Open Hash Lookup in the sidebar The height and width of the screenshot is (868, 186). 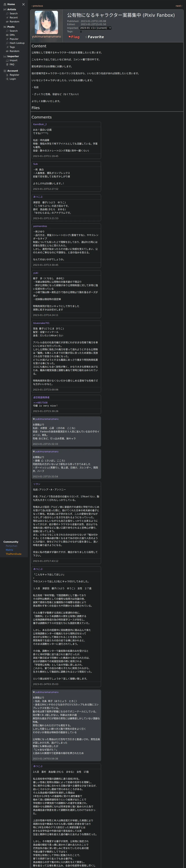click(x=17, y=43)
